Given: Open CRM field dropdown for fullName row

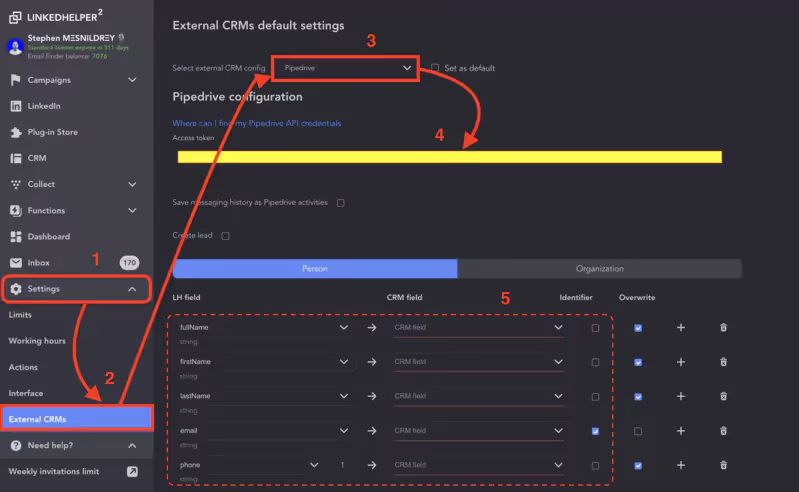Looking at the screenshot, I should [x=478, y=327].
